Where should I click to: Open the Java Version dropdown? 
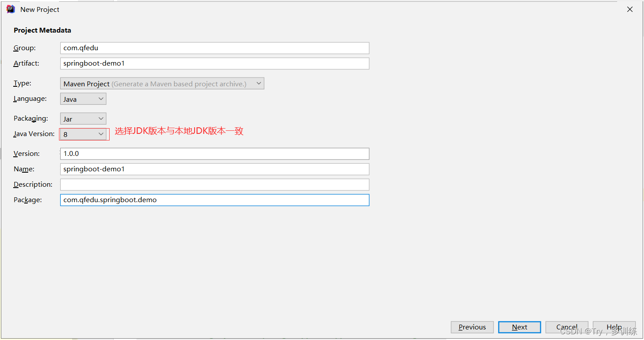click(x=83, y=134)
